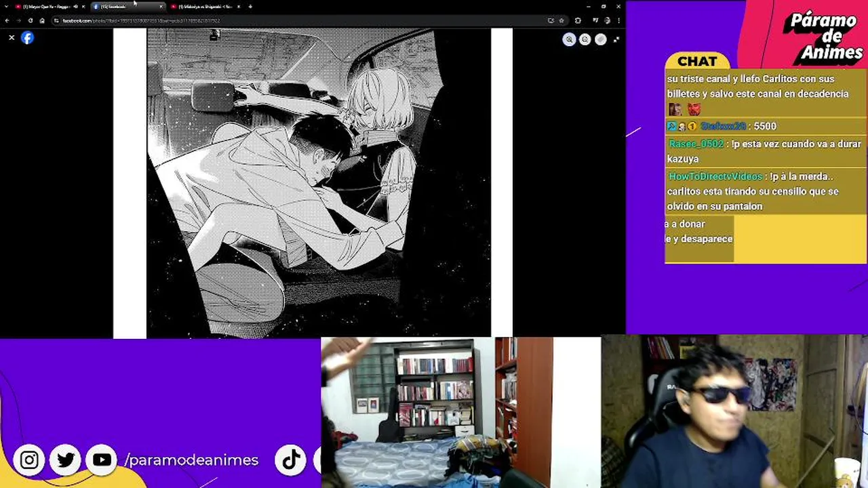Mute the audio icon on first tab
868x488 pixels.
[75, 7]
